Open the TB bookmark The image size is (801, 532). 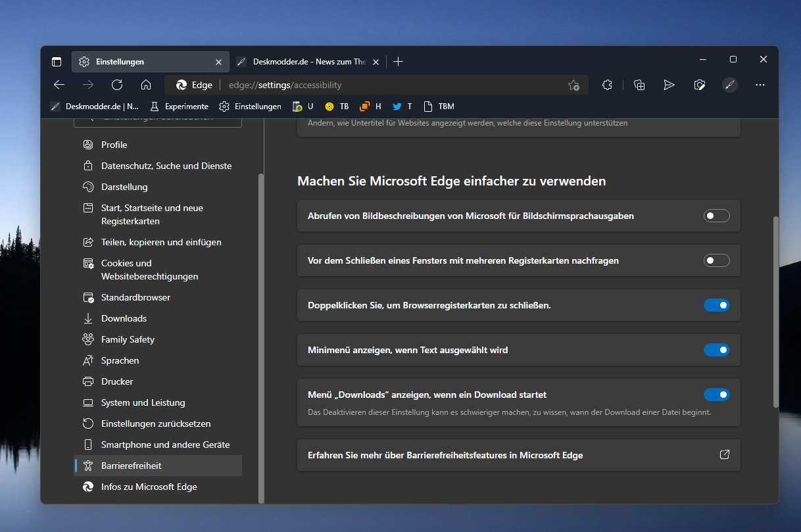click(337, 106)
